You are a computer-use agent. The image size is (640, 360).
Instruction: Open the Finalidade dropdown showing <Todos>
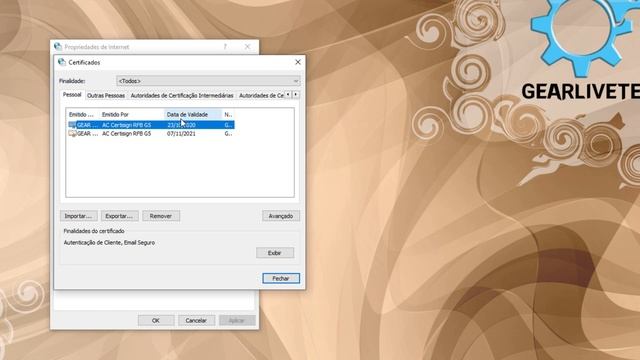(x=208, y=81)
